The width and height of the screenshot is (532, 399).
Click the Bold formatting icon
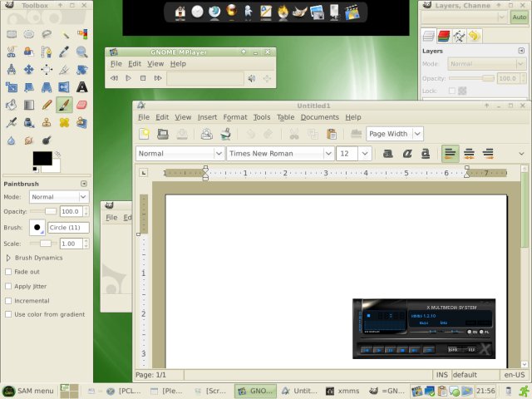coord(387,153)
